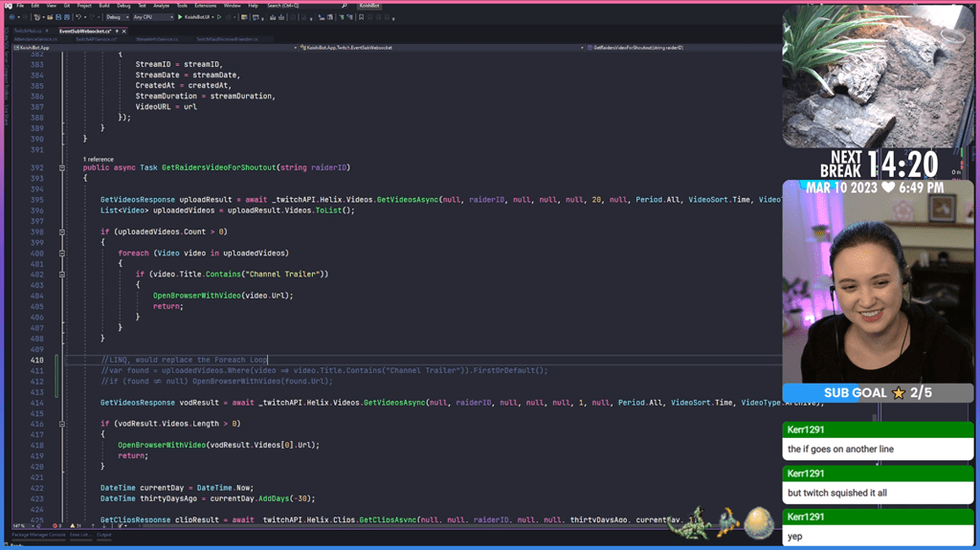Open the GetRaidersVideoForShoutout member dropdown

(681, 48)
